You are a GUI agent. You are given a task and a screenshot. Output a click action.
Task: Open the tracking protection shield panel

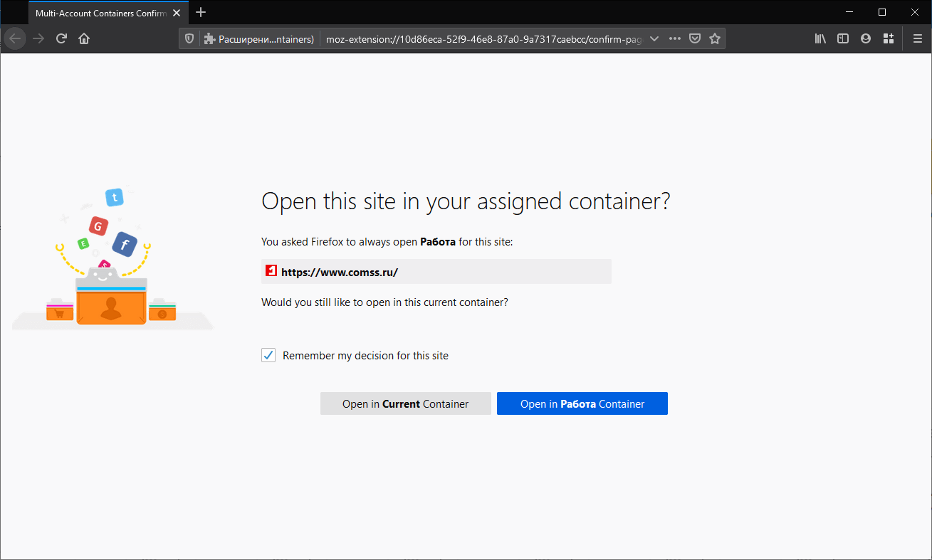pyautogui.click(x=189, y=38)
